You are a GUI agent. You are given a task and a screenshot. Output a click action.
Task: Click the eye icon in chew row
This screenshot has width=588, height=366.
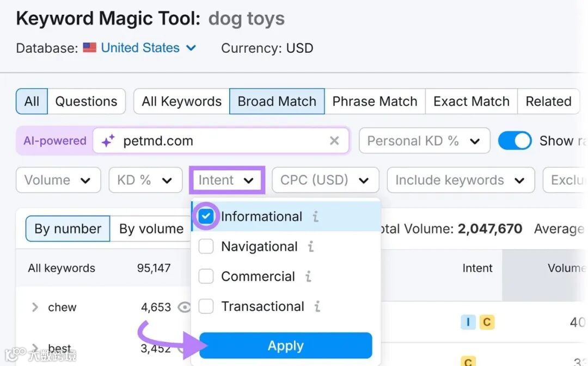(x=185, y=307)
